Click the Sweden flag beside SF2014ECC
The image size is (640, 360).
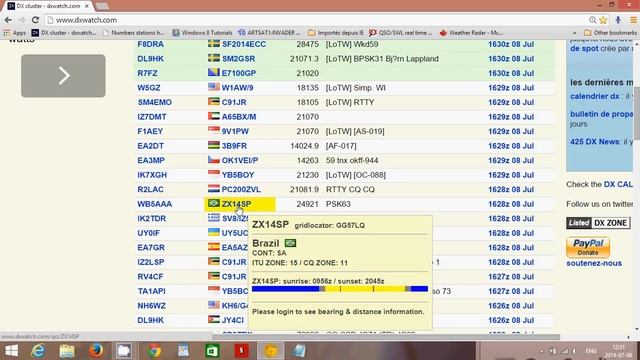pyautogui.click(x=213, y=43)
